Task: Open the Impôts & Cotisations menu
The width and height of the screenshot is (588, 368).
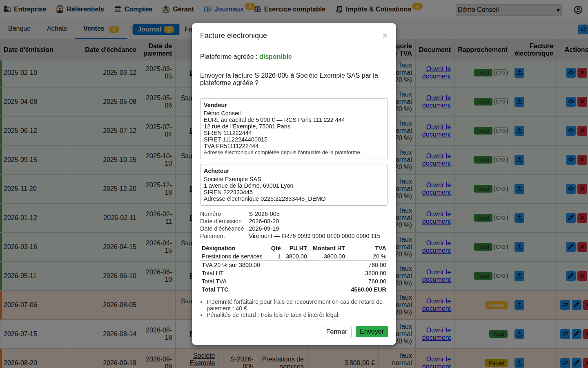Action: pos(374,9)
